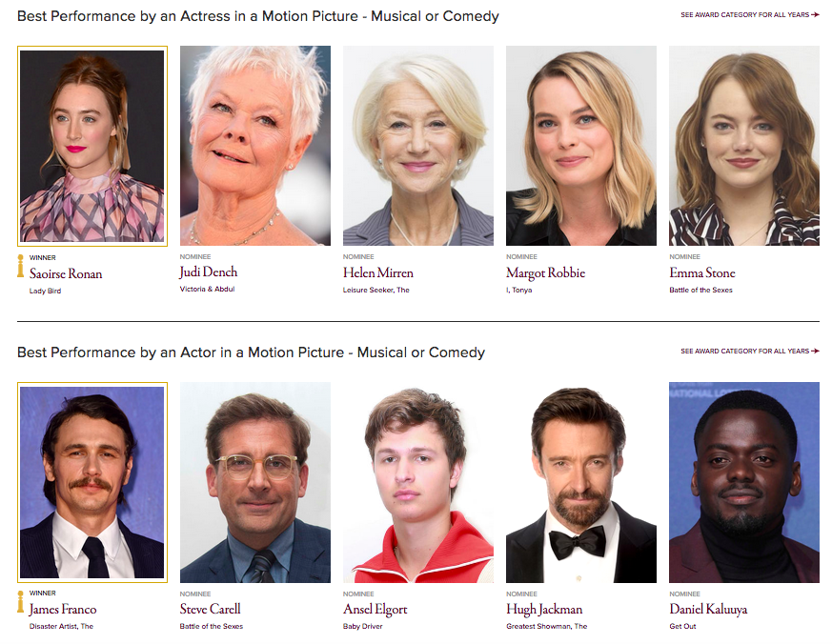
Task: Click the gold statuette icon beside James Franco
Action: [21, 602]
